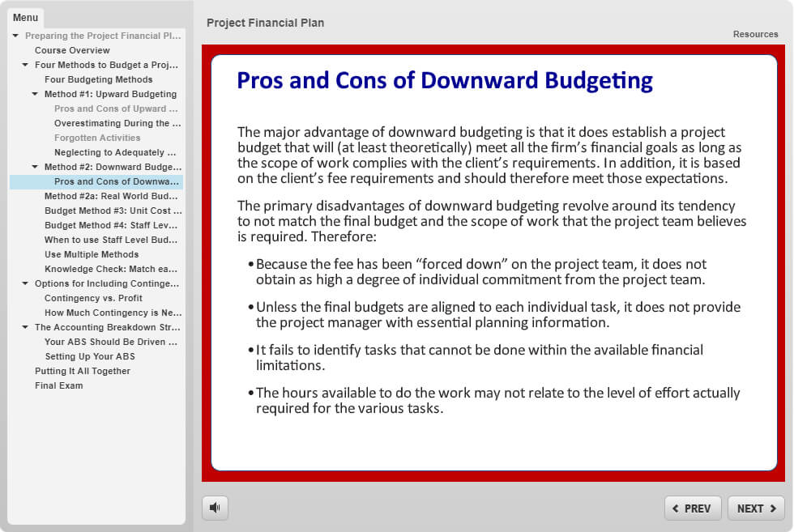Open Neglecting to Adequately... slide
794x532 pixels.
[x=115, y=152]
